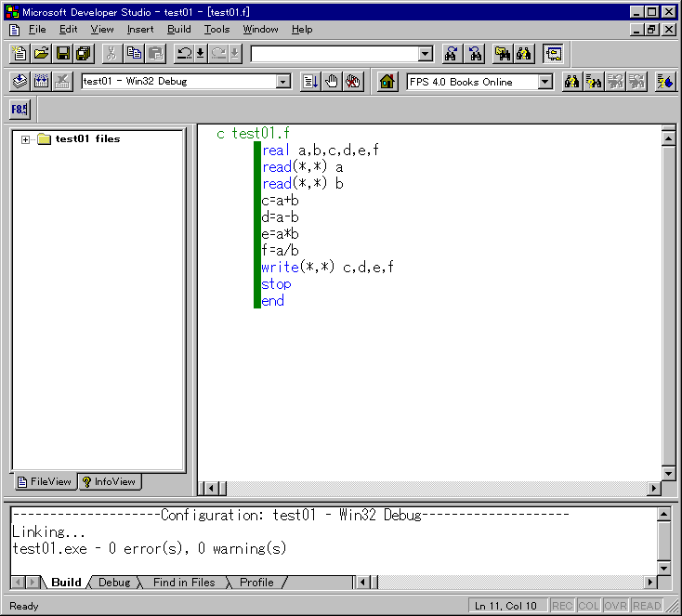Screen dimensions: 682x616
Task: Click the Save All toolbar icon
Action: coord(84,54)
